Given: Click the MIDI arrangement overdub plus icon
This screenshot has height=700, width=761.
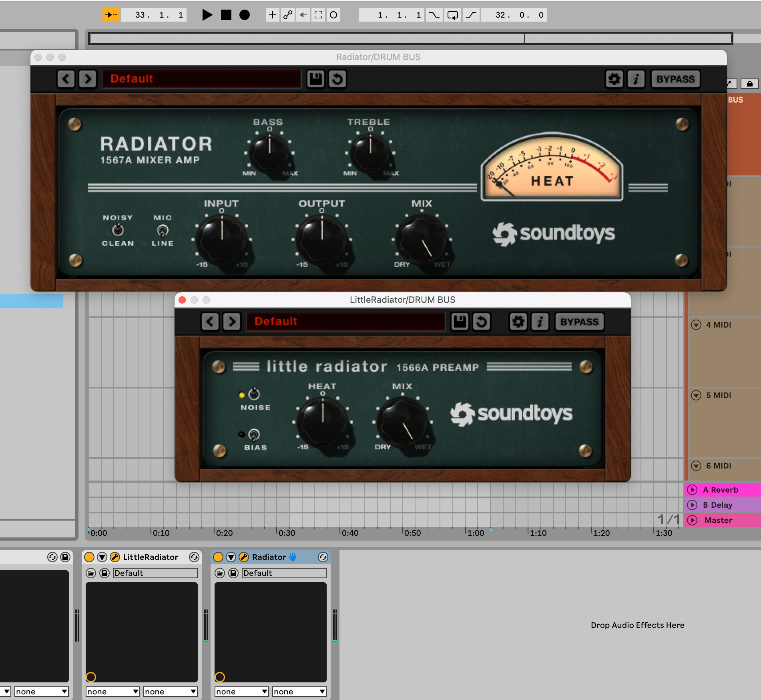Looking at the screenshot, I should pyautogui.click(x=273, y=15).
